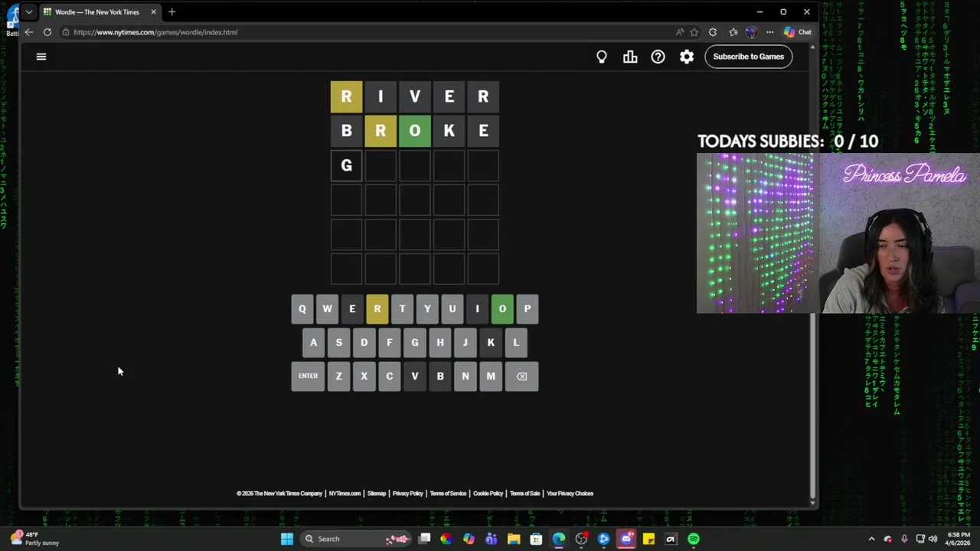This screenshot has height=551, width=980.
Task: Open the How to Play help icon
Action: 658,57
